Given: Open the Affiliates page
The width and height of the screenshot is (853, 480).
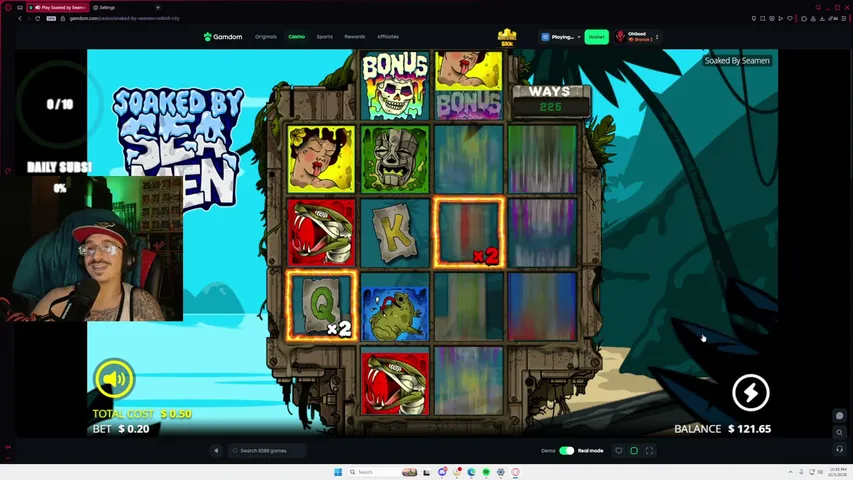Looking at the screenshot, I should coord(388,37).
